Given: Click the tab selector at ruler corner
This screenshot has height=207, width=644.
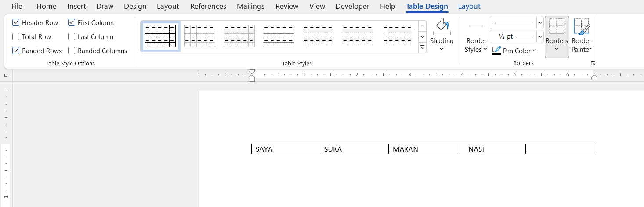Looking at the screenshot, I should click(6, 76).
